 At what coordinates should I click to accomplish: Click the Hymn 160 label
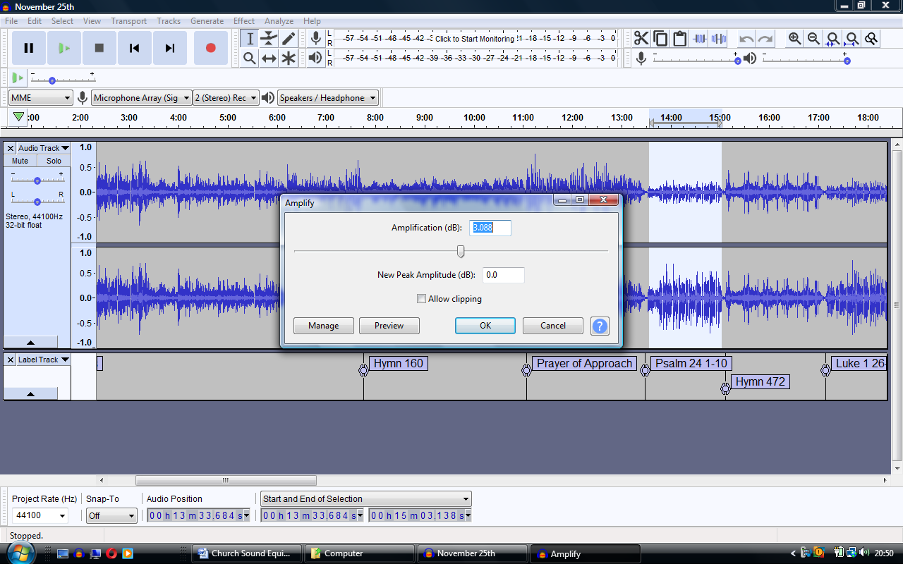tap(398, 364)
